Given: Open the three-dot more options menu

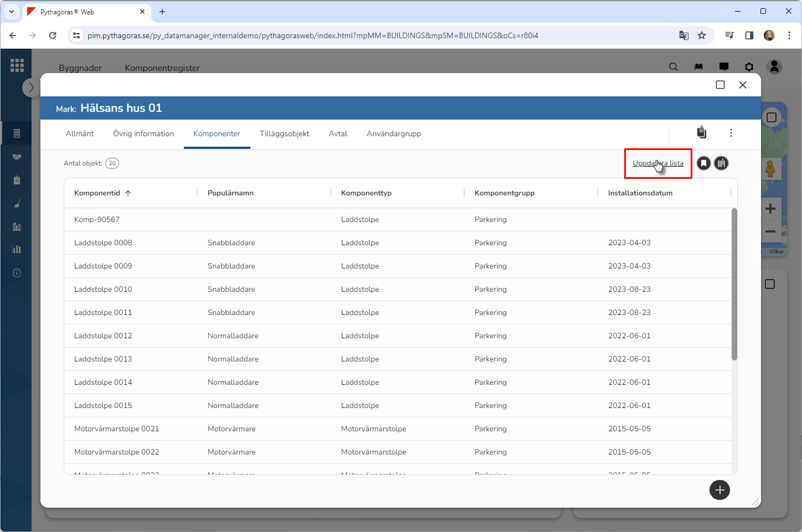Looking at the screenshot, I should (731, 133).
